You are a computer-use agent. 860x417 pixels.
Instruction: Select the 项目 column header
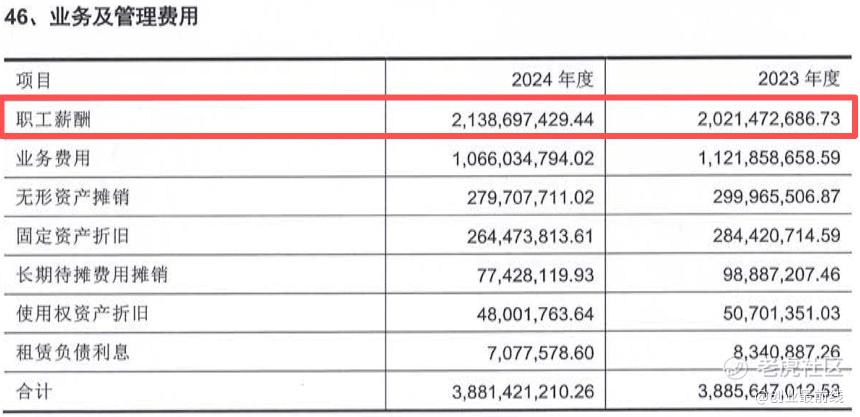click(x=33, y=80)
